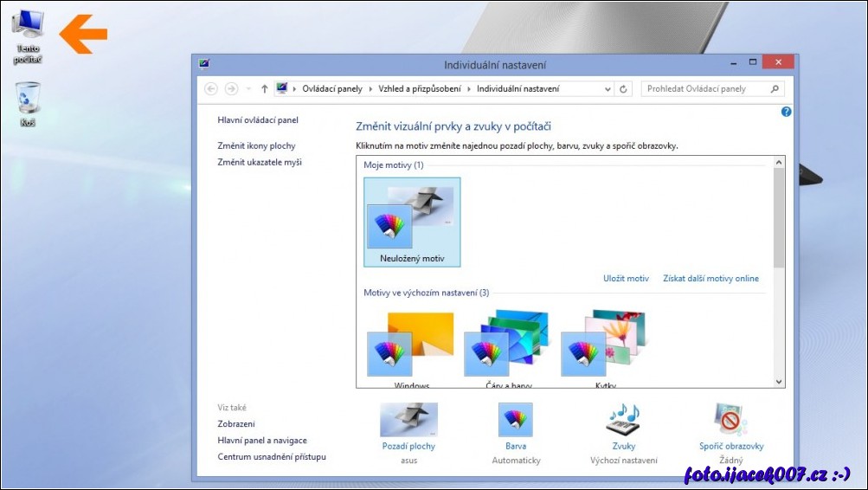Open Spořič obrazovky screen saver settings
868x490 pixels.
[731, 421]
